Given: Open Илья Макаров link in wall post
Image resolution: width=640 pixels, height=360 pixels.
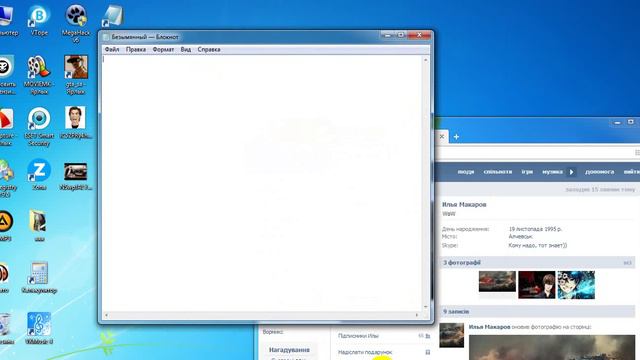Looking at the screenshot, I should [x=489, y=327].
